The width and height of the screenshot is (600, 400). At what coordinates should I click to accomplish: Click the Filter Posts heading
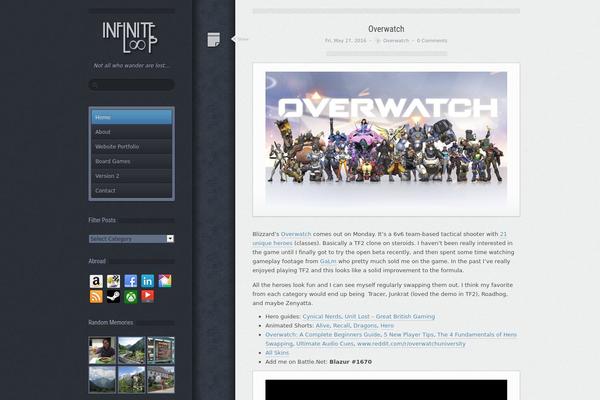[x=102, y=220]
